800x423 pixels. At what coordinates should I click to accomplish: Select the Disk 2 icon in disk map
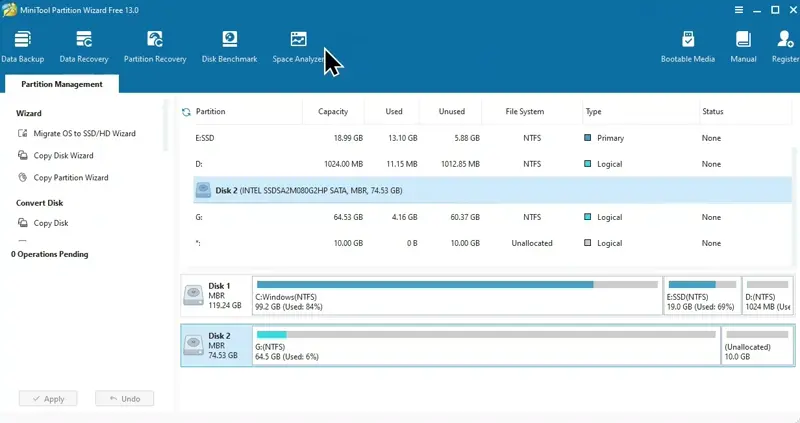pos(193,345)
